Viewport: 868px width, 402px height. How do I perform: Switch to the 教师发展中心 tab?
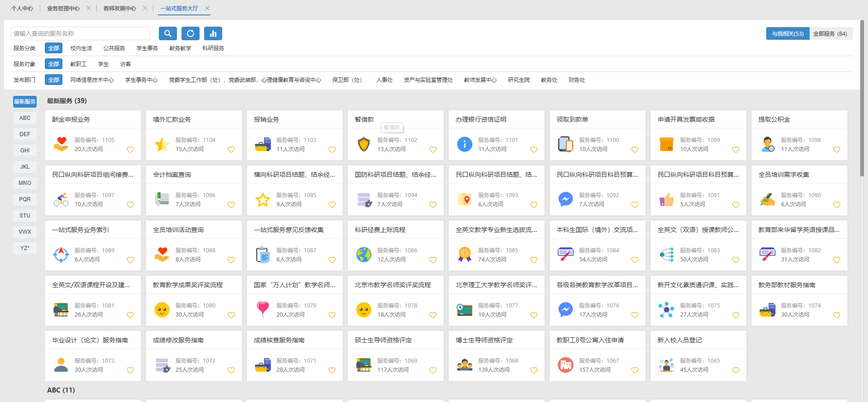119,9
